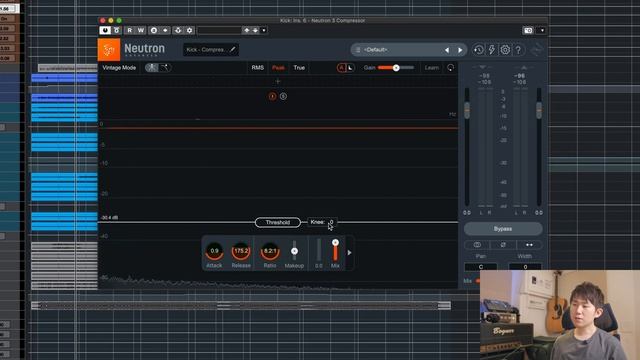Toggle the Vintage Mode switch
This screenshot has width=640, height=360.
tap(158, 68)
